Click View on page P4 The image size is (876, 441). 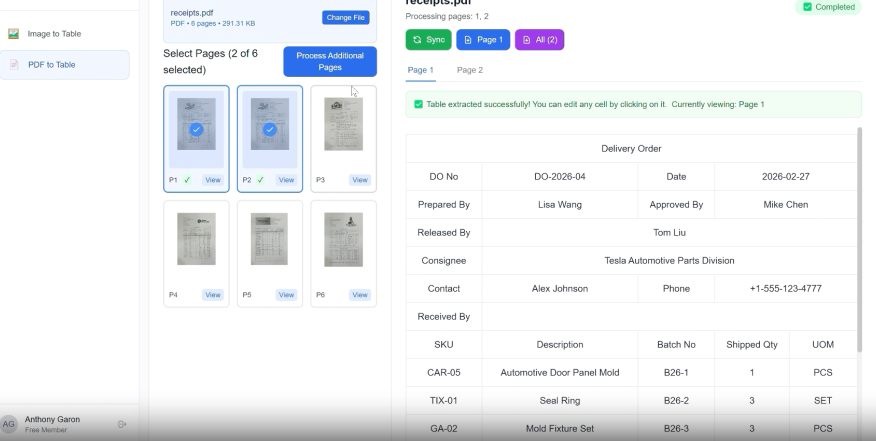point(213,295)
